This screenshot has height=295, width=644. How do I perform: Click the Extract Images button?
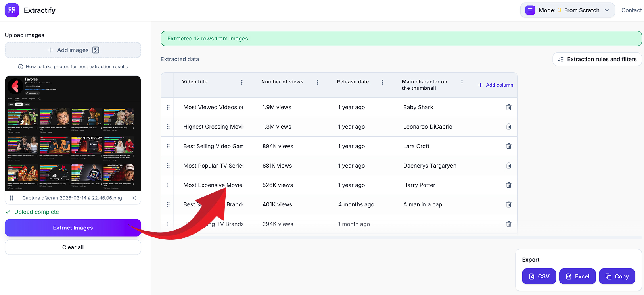(x=73, y=228)
